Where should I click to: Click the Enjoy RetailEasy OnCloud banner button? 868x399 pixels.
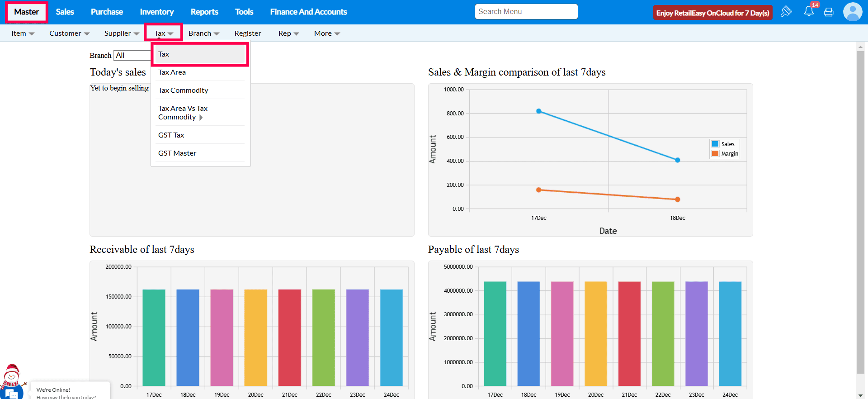pyautogui.click(x=712, y=13)
